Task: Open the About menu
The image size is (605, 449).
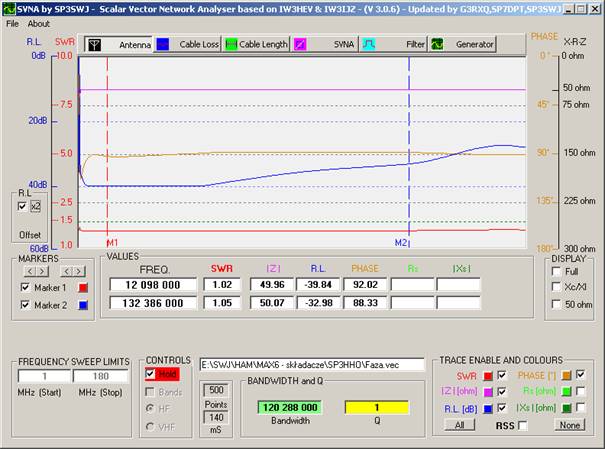Action: 38,23
